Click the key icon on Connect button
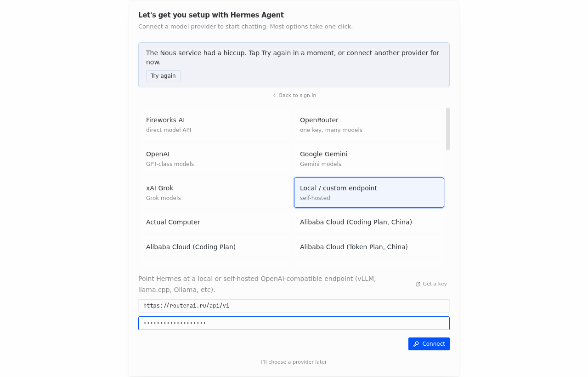 click(416, 344)
